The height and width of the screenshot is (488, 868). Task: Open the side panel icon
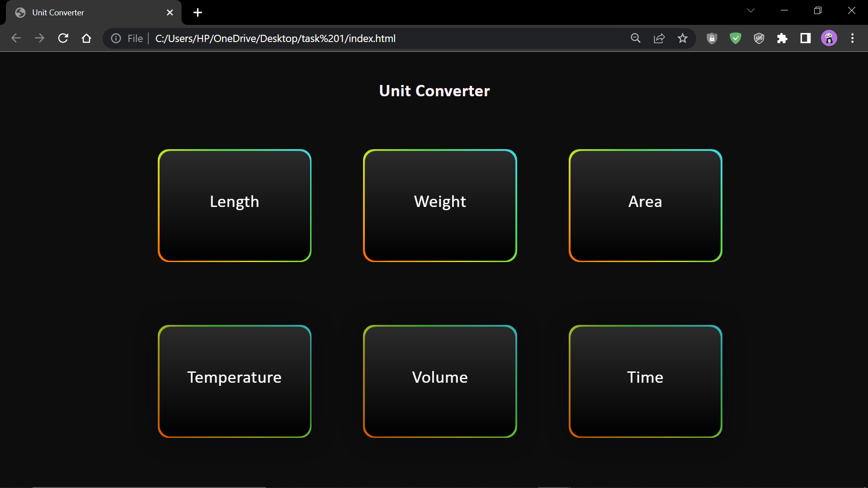coord(806,38)
